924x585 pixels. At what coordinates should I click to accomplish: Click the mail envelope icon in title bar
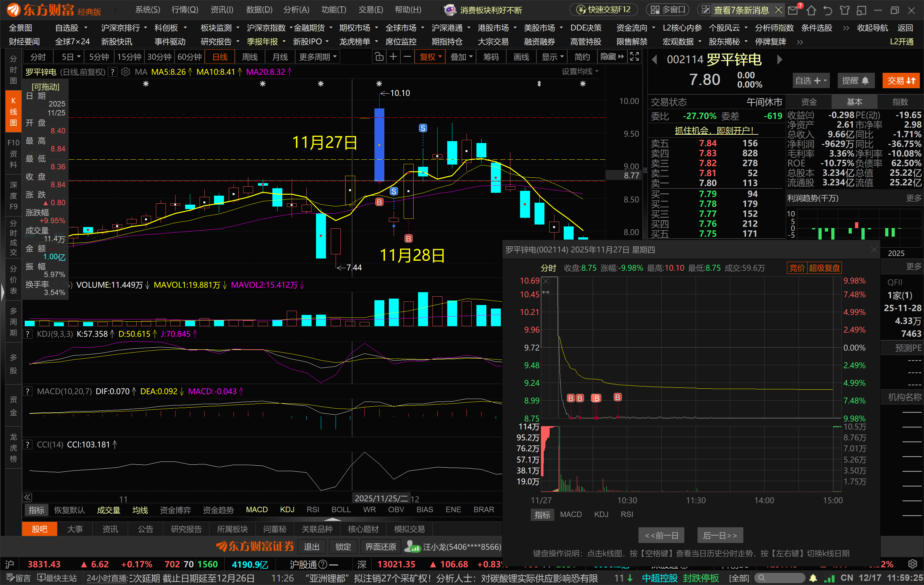pos(793,10)
